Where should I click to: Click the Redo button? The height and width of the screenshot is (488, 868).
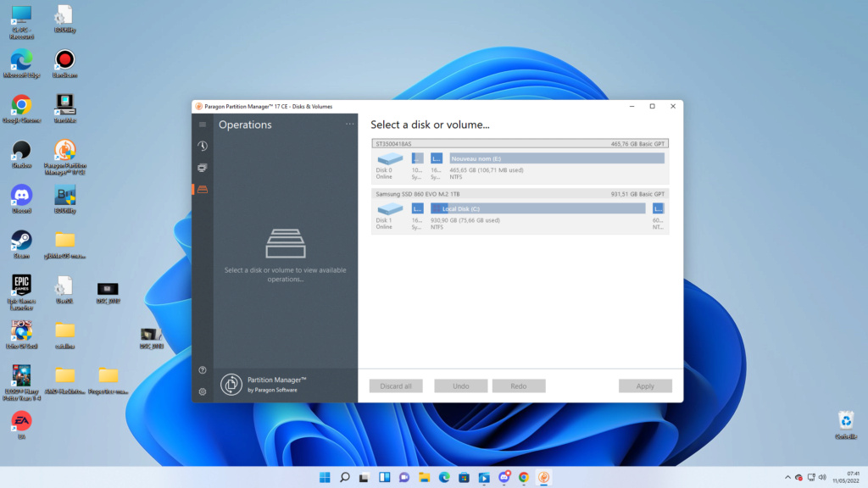[x=519, y=386]
